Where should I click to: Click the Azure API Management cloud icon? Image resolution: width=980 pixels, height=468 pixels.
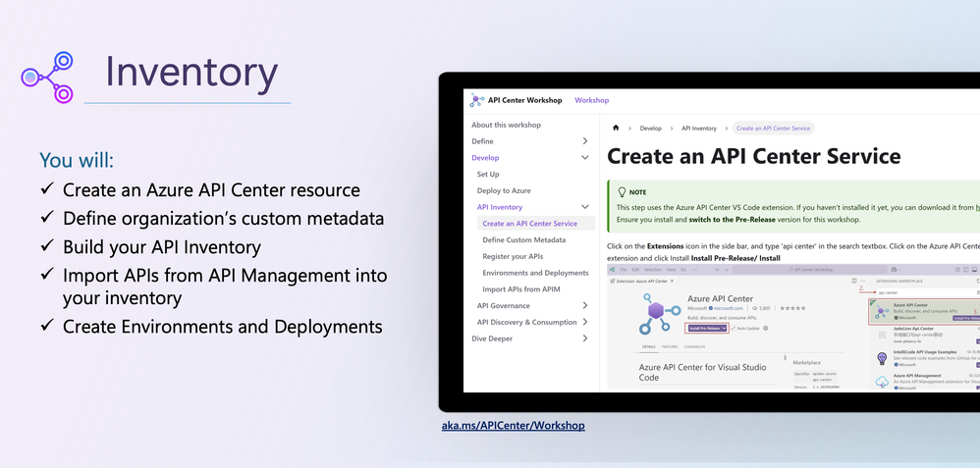882,382
